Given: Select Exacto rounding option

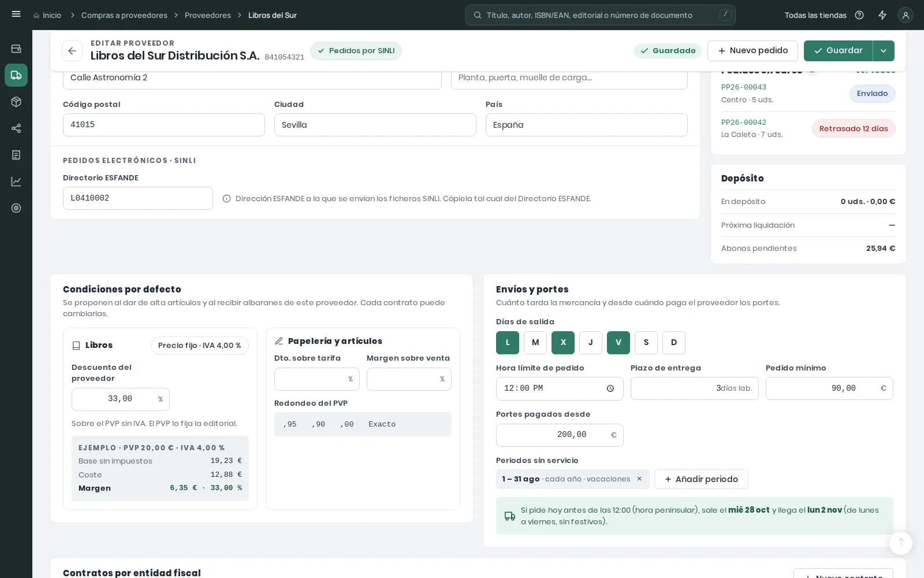Looking at the screenshot, I should pyautogui.click(x=382, y=424).
